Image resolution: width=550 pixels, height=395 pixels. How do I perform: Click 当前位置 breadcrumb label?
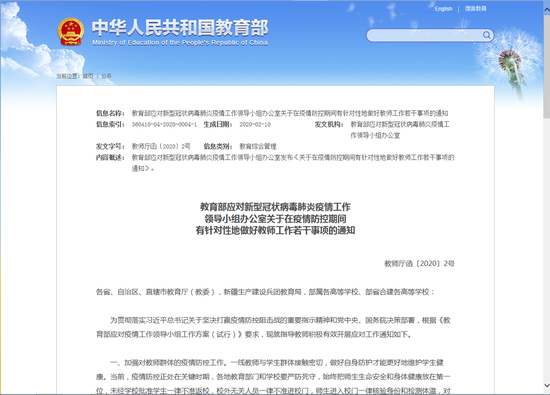[68, 76]
